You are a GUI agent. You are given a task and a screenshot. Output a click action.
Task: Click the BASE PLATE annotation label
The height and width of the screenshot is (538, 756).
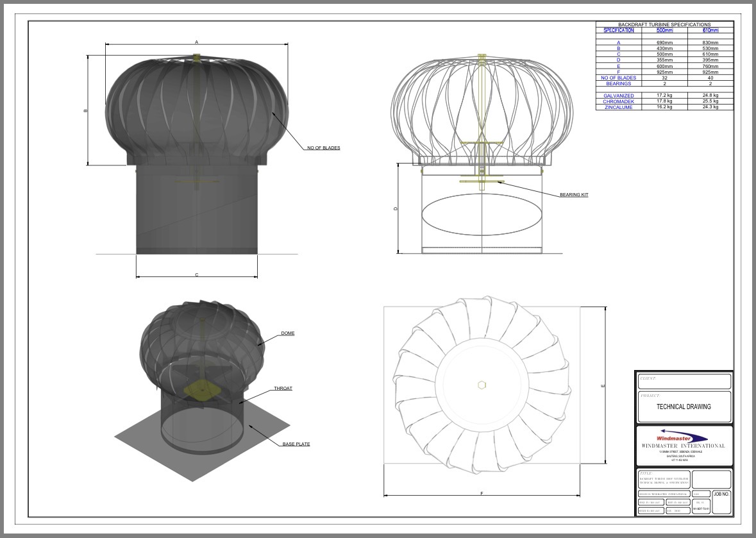(296, 444)
